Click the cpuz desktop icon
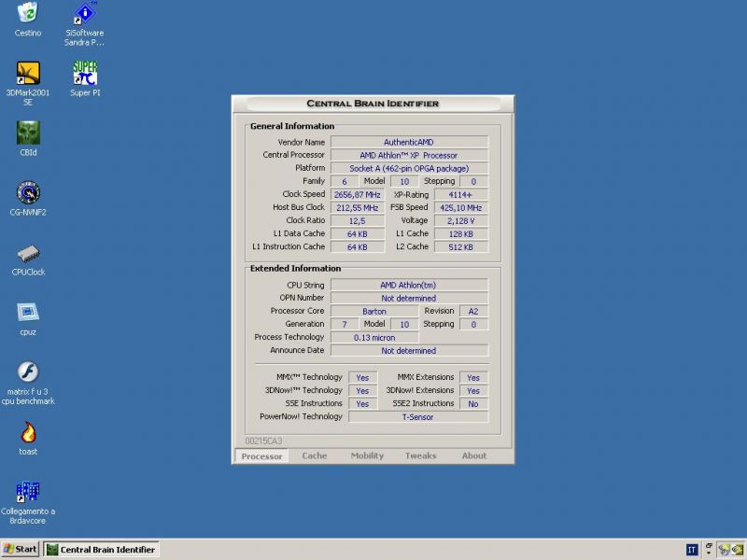The image size is (747, 560). (28, 319)
